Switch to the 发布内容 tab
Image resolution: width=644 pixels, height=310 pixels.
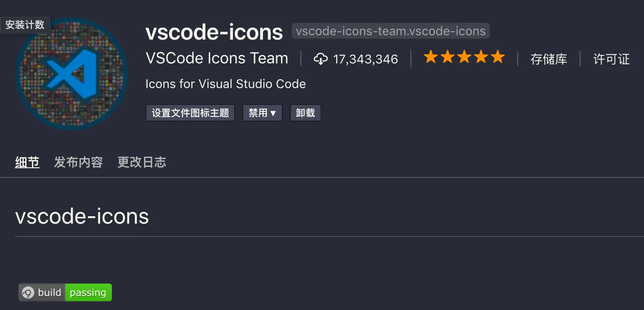[x=78, y=162]
